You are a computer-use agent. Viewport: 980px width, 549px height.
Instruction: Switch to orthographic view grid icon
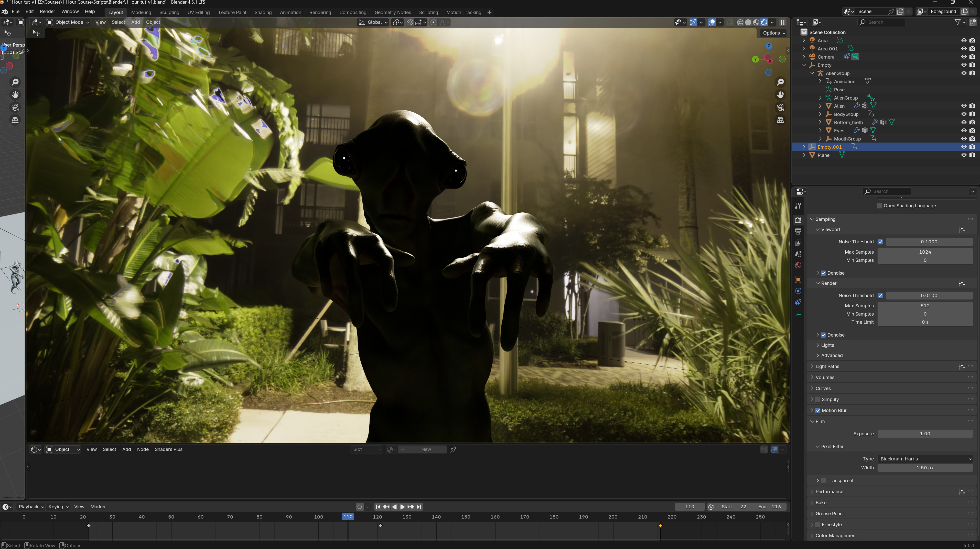[x=780, y=120]
